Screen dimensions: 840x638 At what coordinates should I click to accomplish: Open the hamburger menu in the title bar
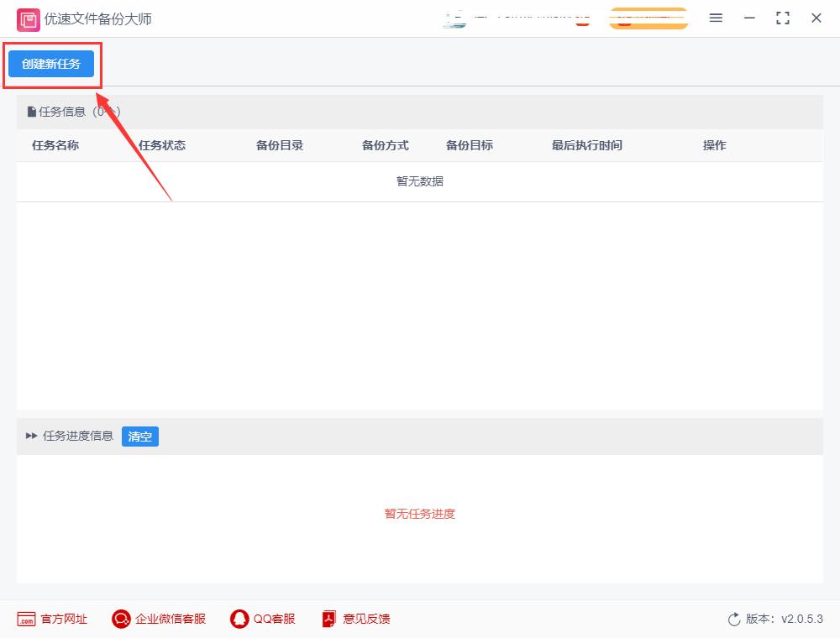[x=716, y=18]
